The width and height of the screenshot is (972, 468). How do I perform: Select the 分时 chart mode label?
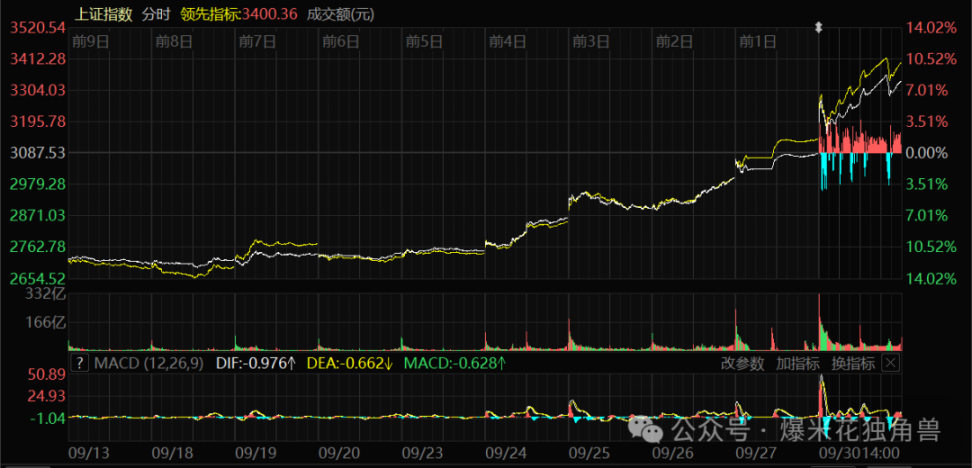coord(155,14)
